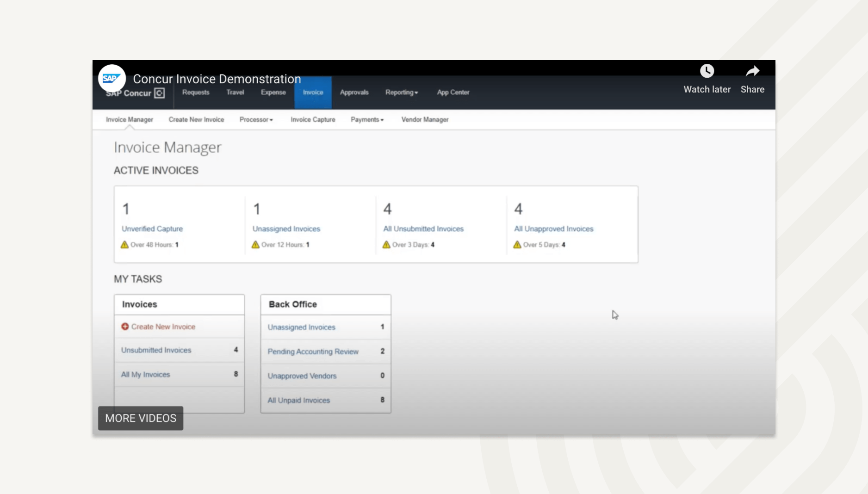Select the Invoice tab

pos(313,93)
